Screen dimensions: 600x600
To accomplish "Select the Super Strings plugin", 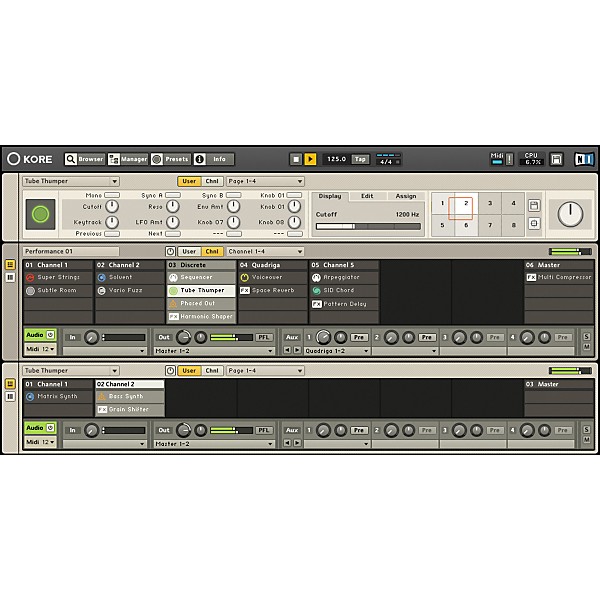I will point(59,277).
